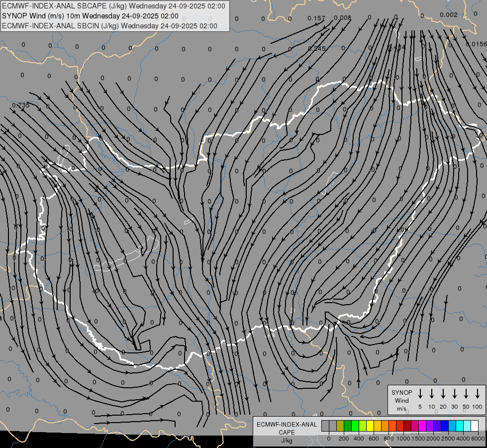
Task: Pick the bright magenta CAPE swatch
Action: pyautogui.click(x=422, y=426)
